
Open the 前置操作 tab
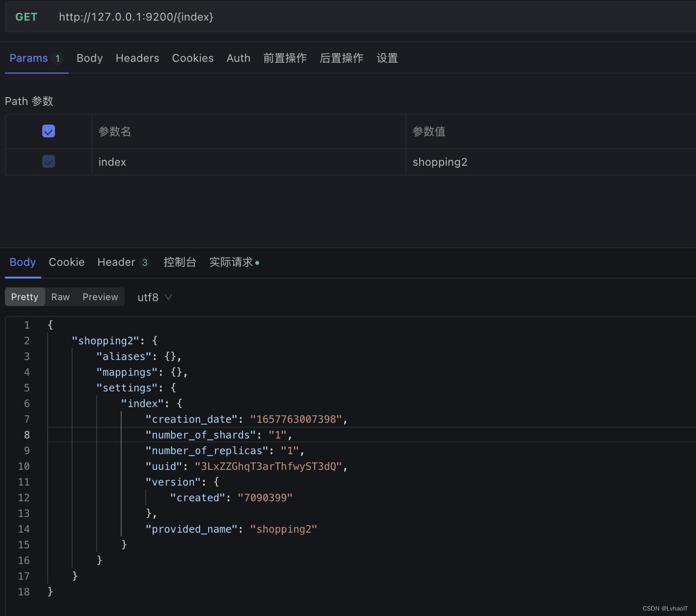[285, 58]
